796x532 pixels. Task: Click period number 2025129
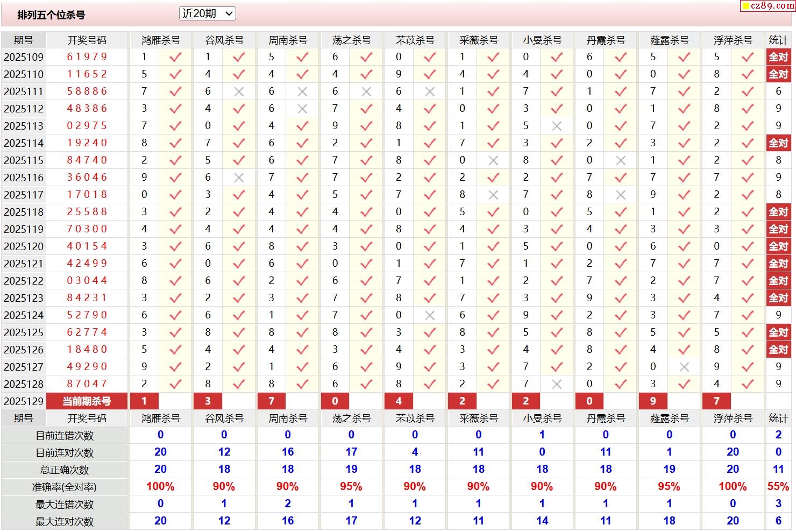[x=24, y=401]
